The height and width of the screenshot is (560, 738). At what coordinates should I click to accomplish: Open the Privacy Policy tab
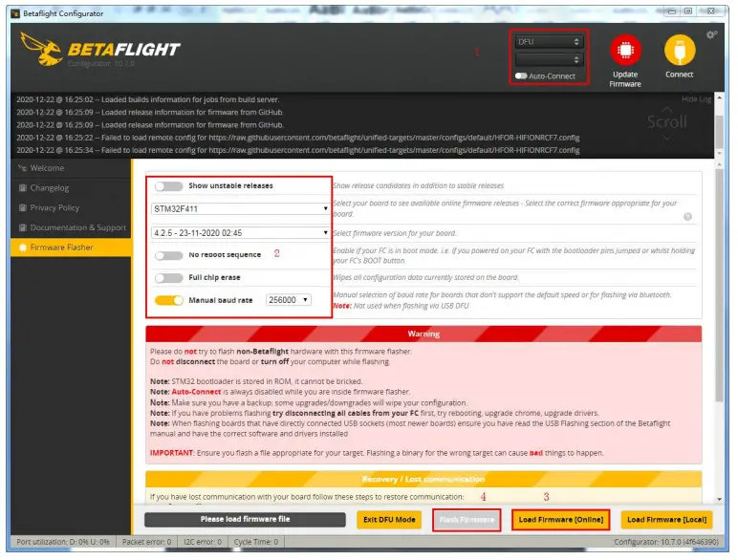71,207
